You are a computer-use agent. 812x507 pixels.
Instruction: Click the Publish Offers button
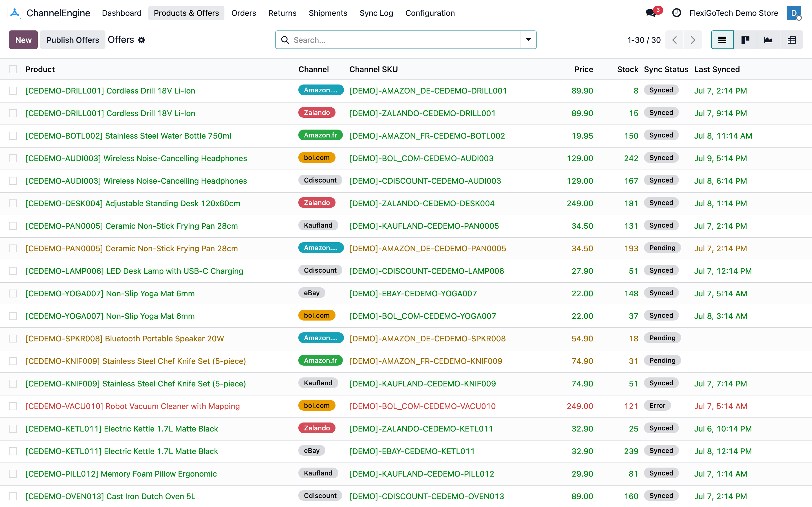point(72,40)
